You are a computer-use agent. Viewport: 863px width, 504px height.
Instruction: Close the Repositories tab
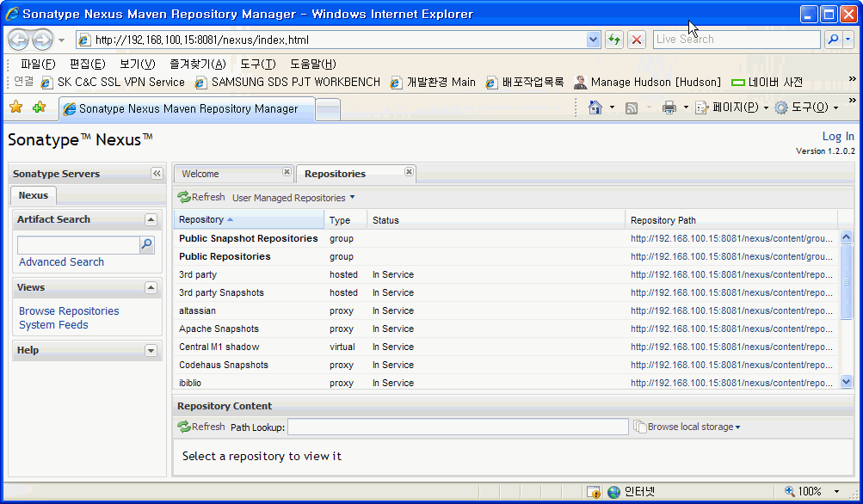409,173
